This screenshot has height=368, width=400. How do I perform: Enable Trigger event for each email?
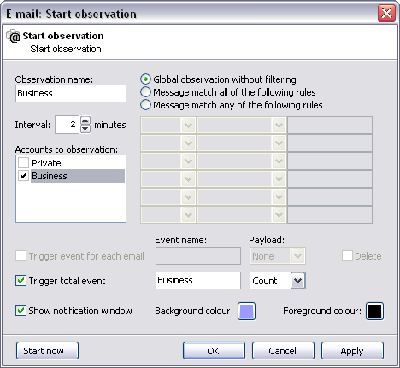(21, 256)
